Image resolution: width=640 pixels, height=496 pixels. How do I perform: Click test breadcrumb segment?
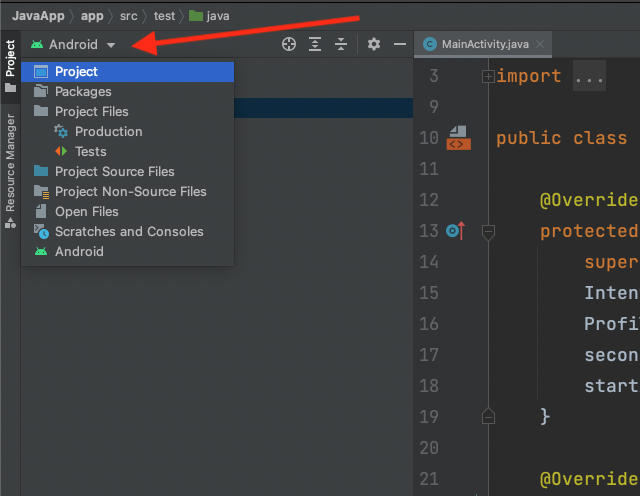coord(164,16)
